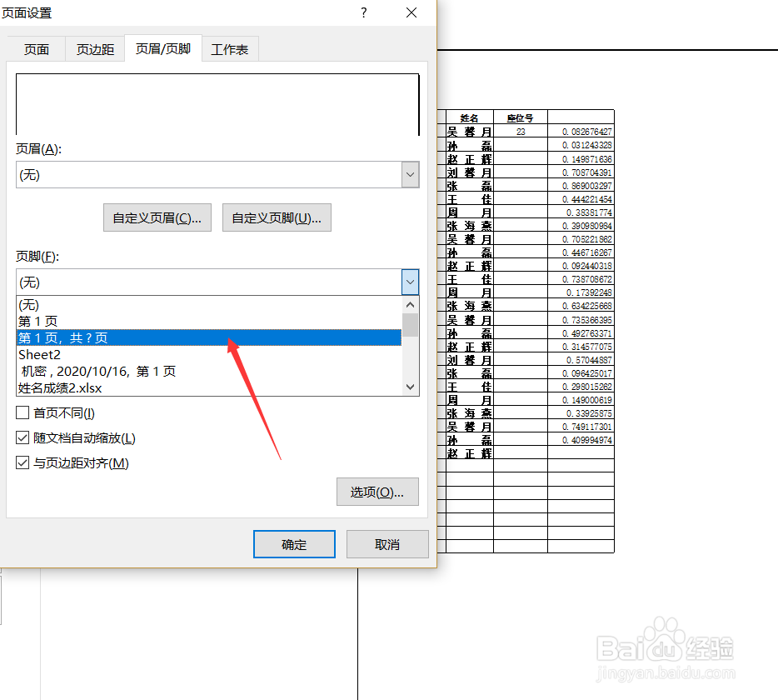Open the 页眉 dropdown arrow
Viewport: 778px width, 700px height.
click(409, 174)
